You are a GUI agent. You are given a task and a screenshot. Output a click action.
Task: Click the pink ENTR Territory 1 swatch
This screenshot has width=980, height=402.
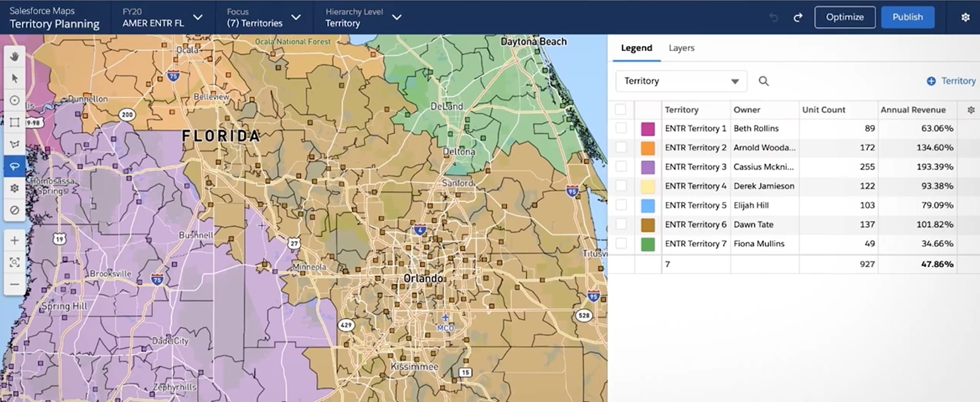coord(648,129)
